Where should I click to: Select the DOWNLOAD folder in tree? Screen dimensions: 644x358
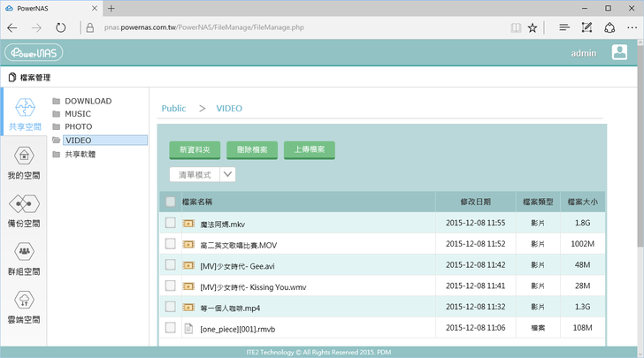[x=88, y=102]
